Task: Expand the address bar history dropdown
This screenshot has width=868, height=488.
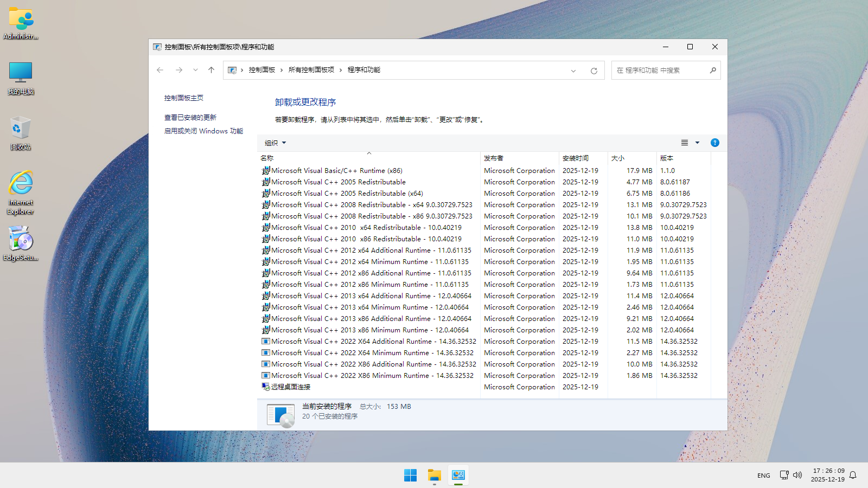Action: click(x=573, y=70)
